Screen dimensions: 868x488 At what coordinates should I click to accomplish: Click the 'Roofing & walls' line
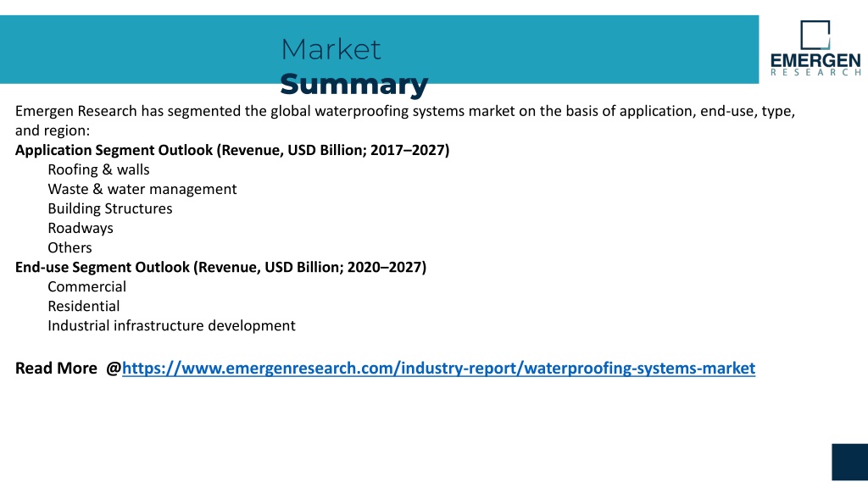[98, 169]
